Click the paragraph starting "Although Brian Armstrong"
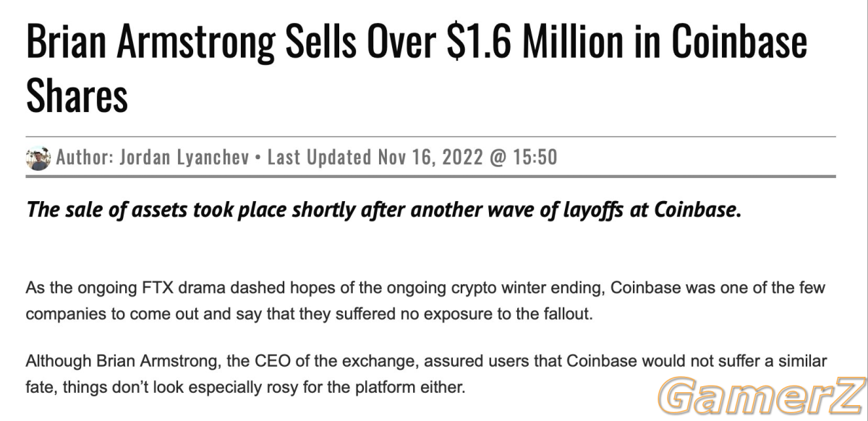 pos(426,373)
